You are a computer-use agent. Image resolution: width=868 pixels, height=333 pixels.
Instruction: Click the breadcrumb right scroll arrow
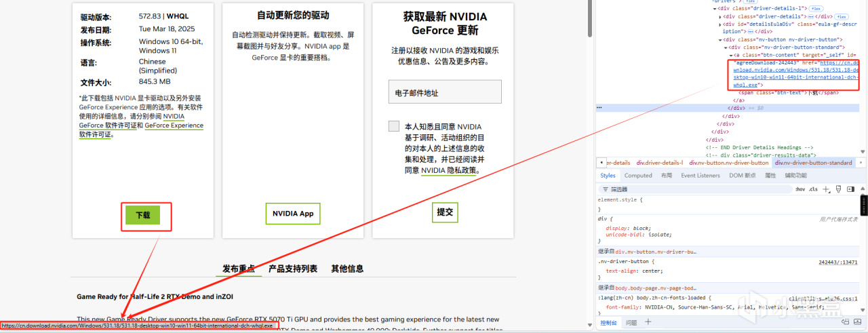tap(861, 163)
